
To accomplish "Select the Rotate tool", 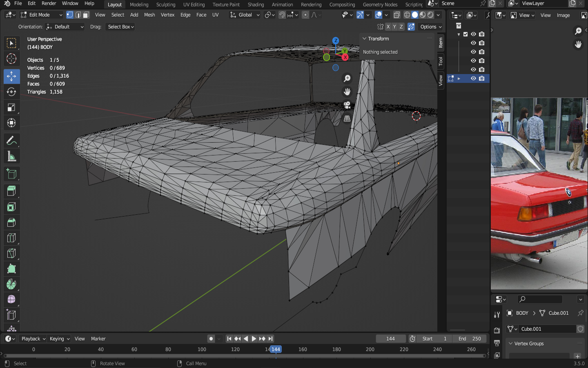I will [11, 92].
